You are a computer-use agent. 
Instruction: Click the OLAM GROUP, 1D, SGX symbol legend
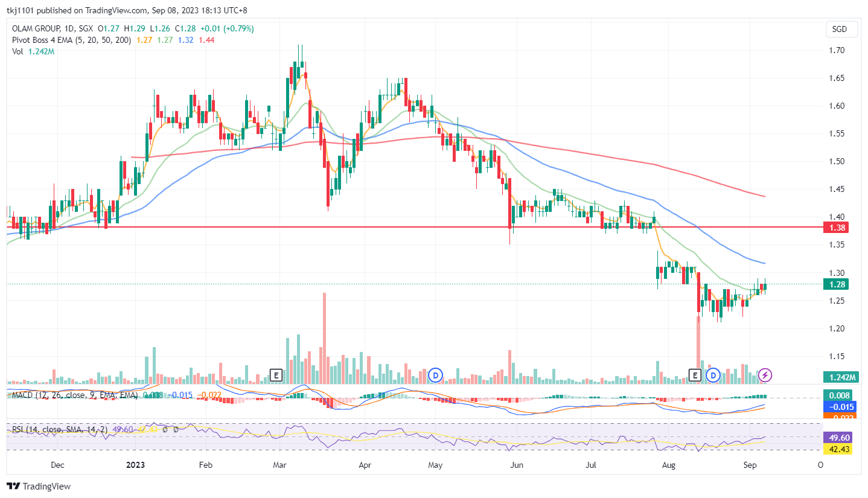coord(53,28)
